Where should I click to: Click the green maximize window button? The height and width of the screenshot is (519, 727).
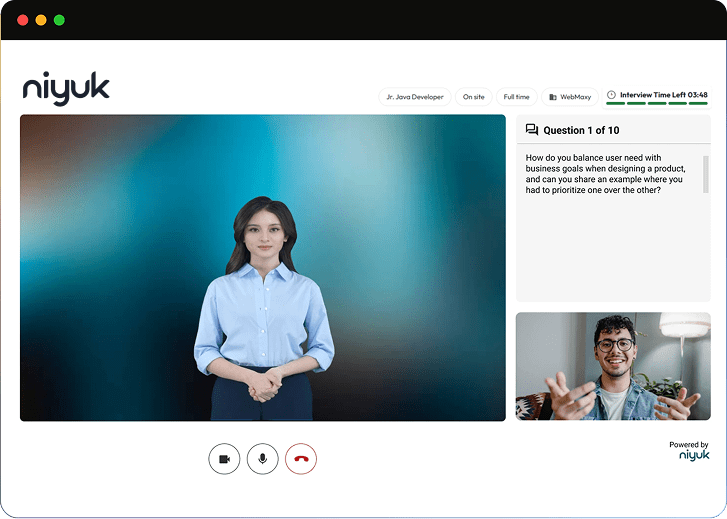pyautogui.click(x=59, y=20)
